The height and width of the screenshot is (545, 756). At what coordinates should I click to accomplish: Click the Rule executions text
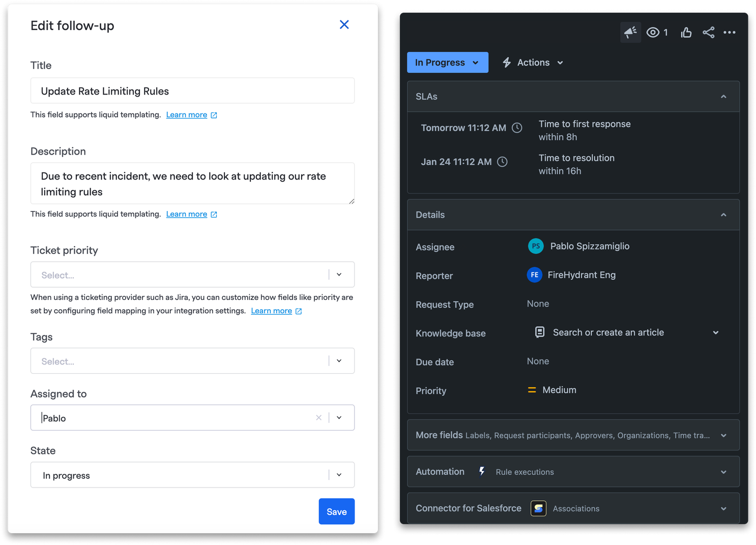point(525,472)
